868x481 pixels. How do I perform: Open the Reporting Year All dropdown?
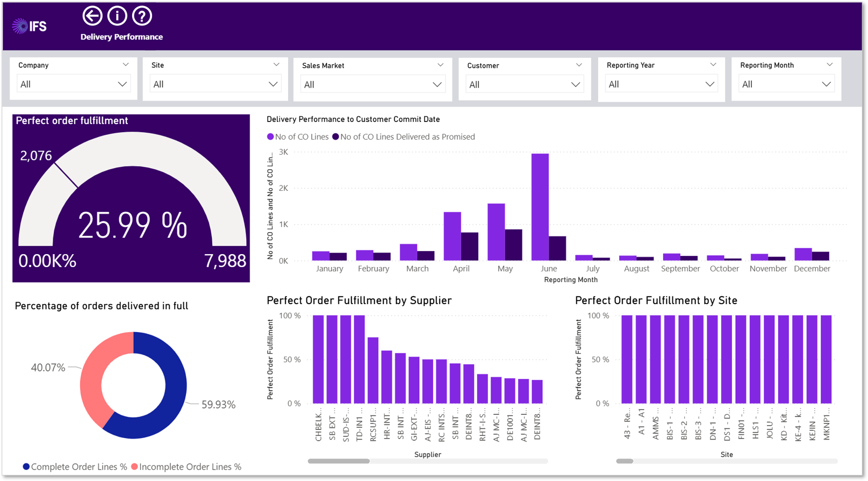[x=662, y=84]
